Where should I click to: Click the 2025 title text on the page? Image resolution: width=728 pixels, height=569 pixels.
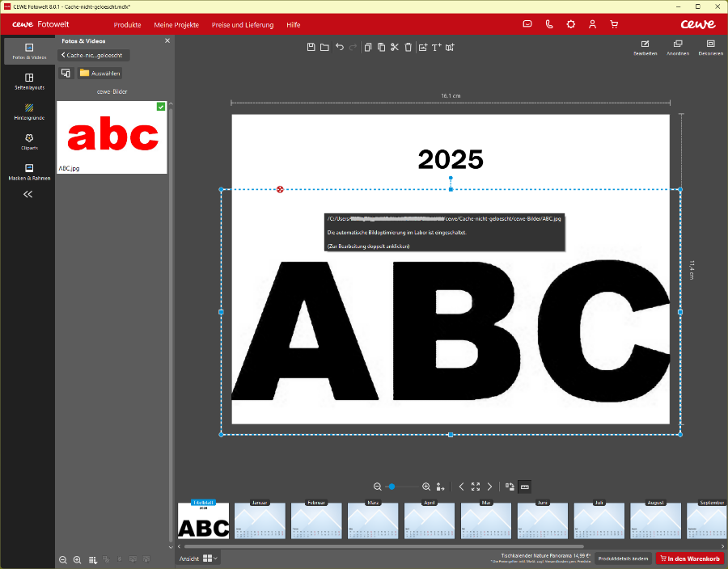[x=451, y=159]
